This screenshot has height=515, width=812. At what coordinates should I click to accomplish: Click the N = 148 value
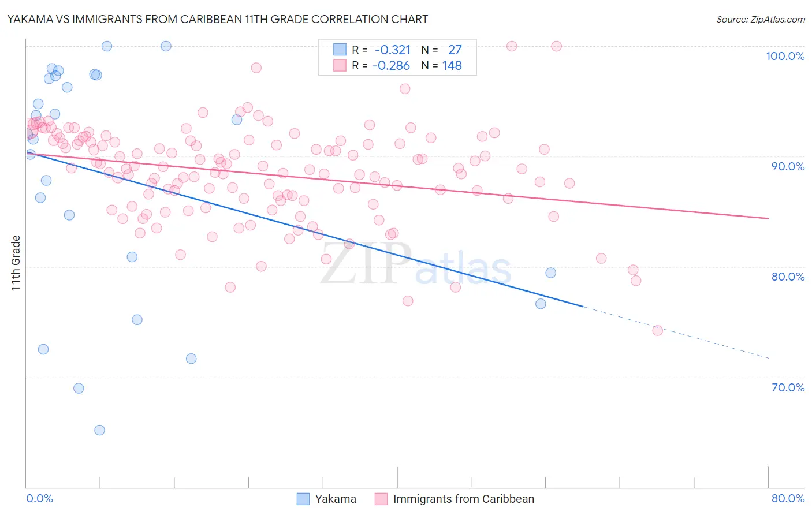[442, 65]
